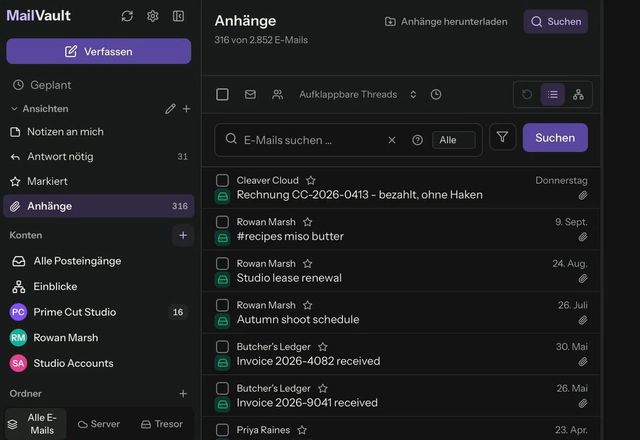Viewport: 640px width, 440px height.
Task: Select Studio Accounts account
Action: click(98, 363)
